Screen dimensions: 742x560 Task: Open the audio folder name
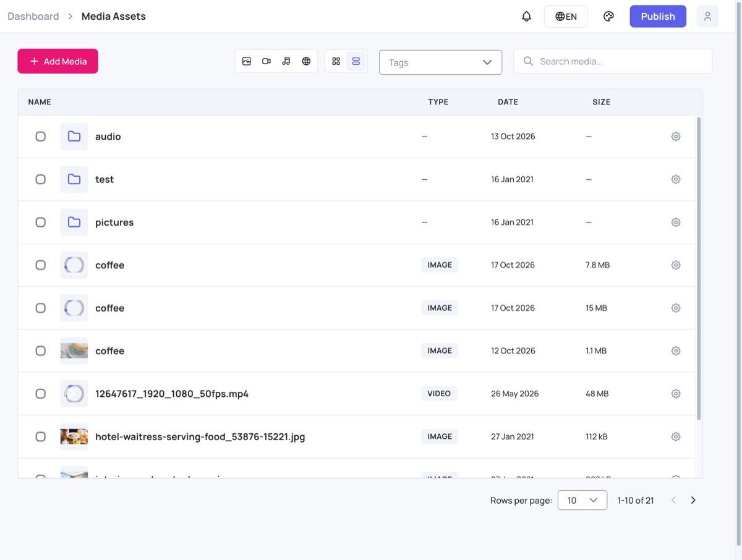point(108,137)
